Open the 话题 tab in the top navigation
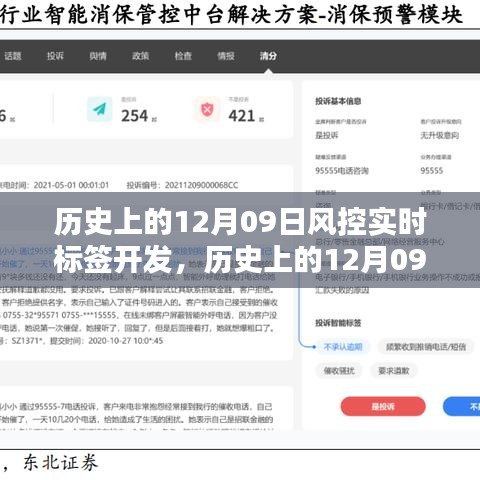 pyautogui.click(x=13, y=56)
